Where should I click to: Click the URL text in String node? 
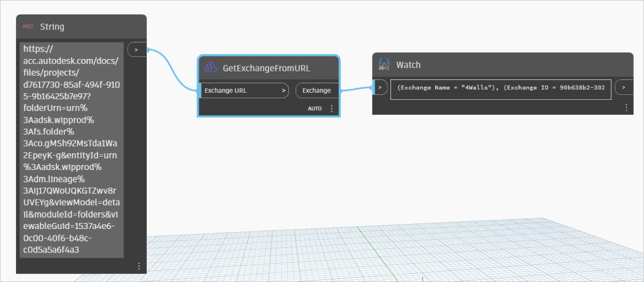[71, 150]
